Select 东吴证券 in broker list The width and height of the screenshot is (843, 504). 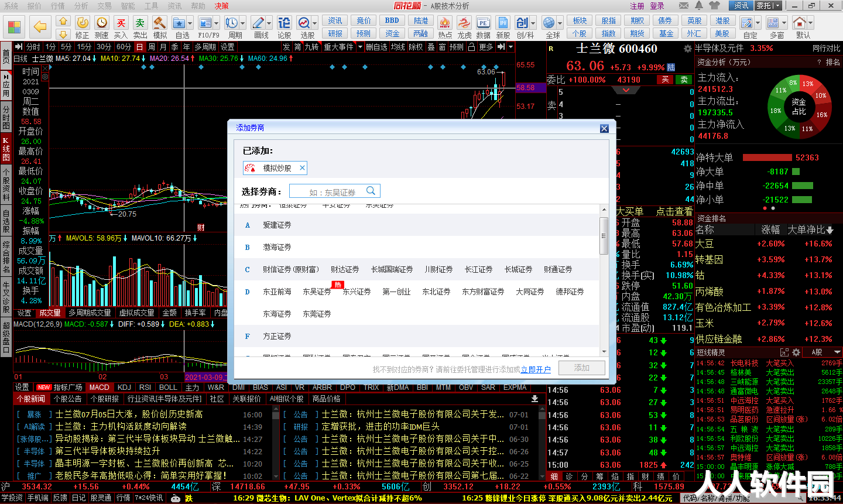click(x=317, y=292)
